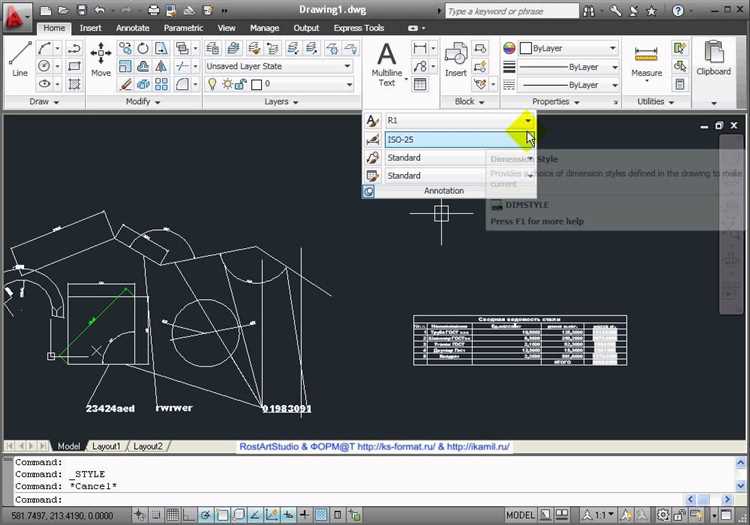Switch to the Annotate ribbon tab
The height and width of the screenshot is (525, 750).
coord(132,28)
